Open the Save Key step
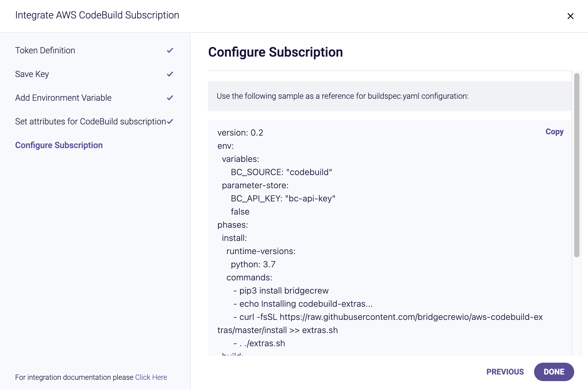Viewport: 588px width, 389px height. (x=32, y=74)
